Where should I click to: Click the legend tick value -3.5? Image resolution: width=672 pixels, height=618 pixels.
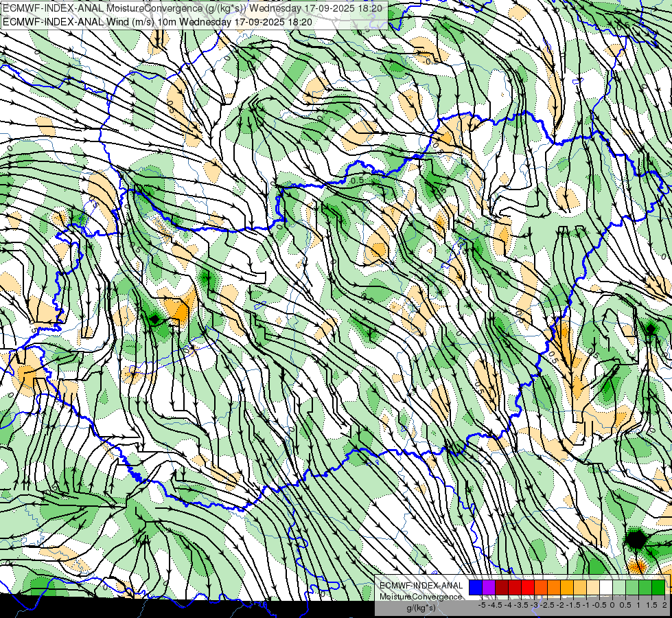[x=521, y=605]
